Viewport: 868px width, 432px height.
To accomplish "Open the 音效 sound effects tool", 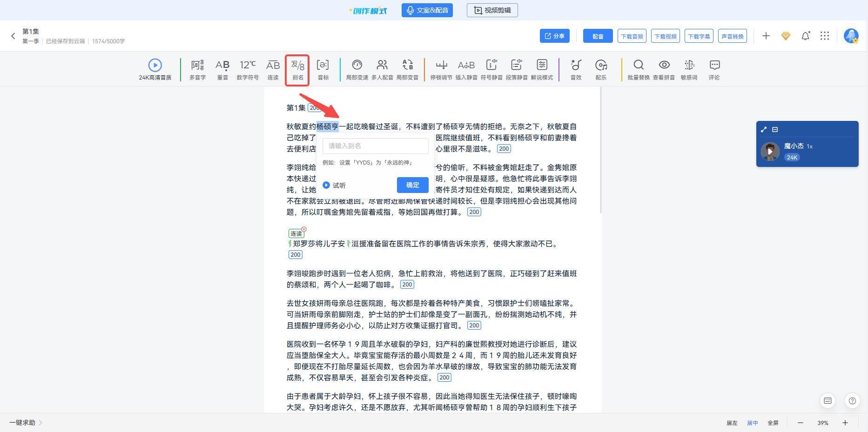I will [x=576, y=70].
